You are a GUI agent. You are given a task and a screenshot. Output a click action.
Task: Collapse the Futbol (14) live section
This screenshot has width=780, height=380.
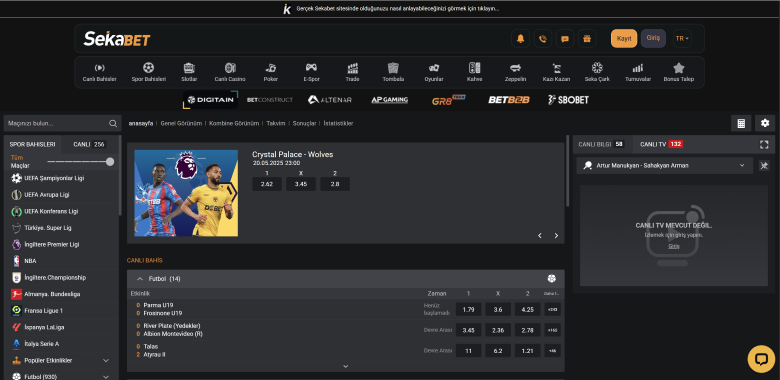[x=140, y=279]
